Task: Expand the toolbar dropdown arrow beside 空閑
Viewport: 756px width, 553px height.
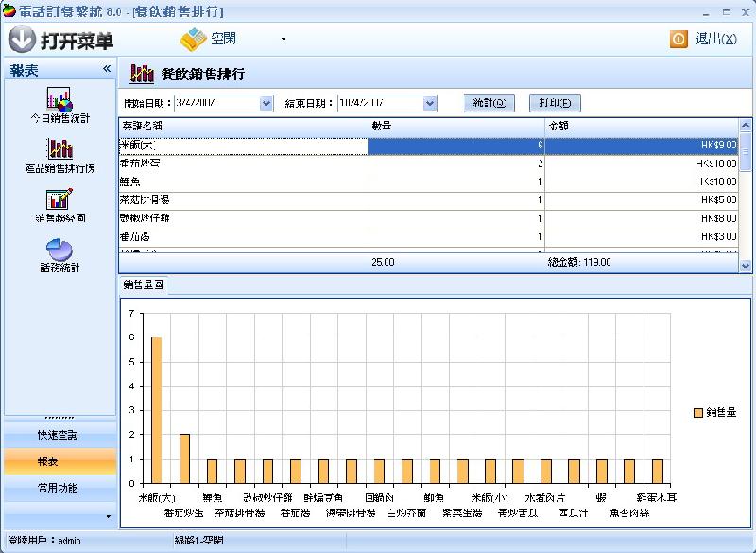Action: pos(283,40)
